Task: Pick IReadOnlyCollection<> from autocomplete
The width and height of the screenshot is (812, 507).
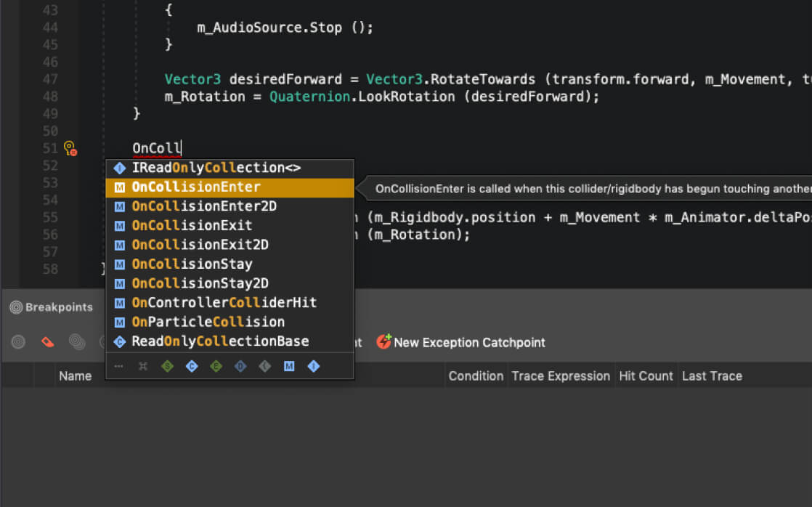Action: tap(216, 168)
